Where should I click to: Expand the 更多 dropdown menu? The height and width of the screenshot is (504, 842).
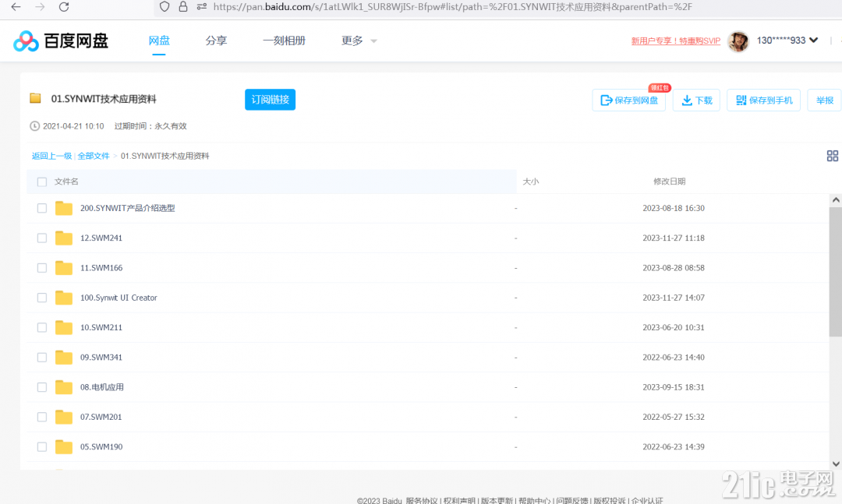coord(359,41)
